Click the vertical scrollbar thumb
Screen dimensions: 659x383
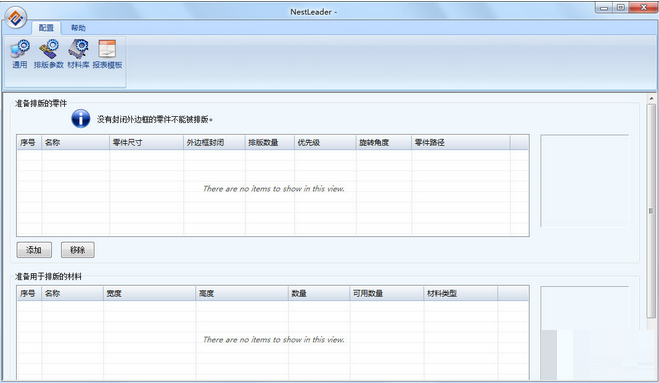pos(651,211)
